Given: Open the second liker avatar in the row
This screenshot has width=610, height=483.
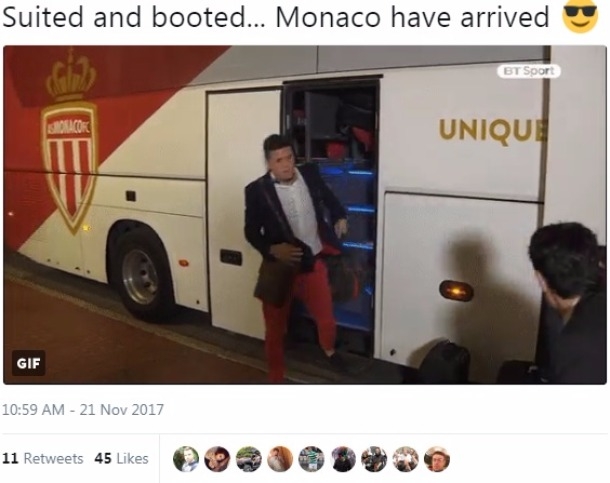Looking at the screenshot, I should (217, 459).
